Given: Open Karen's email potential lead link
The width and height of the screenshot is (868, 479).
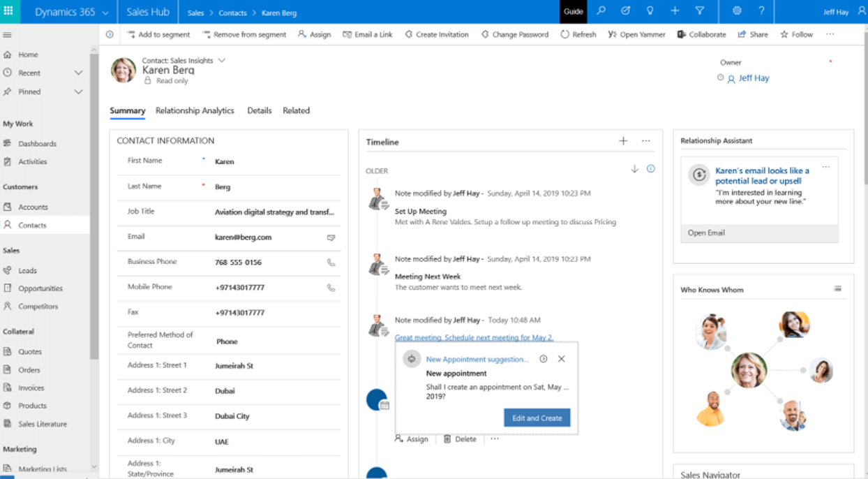Looking at the screenshot, I should pos(763,175).
